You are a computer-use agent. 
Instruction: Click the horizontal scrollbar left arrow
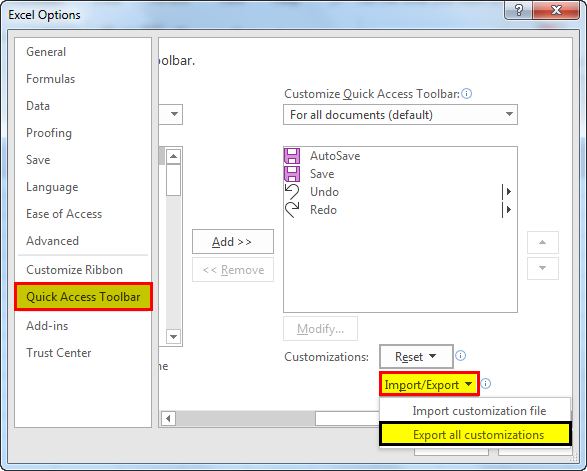(x=168, y=418)
